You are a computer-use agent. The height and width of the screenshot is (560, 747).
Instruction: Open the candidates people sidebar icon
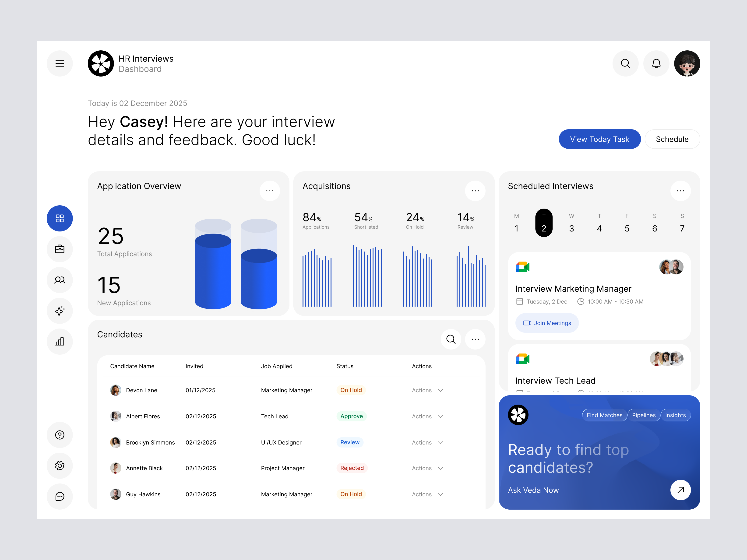60,280
